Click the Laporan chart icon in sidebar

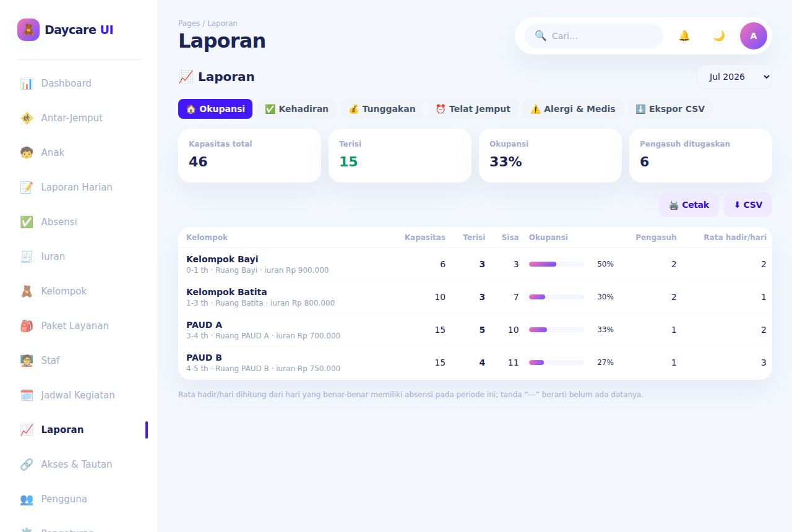27,430
